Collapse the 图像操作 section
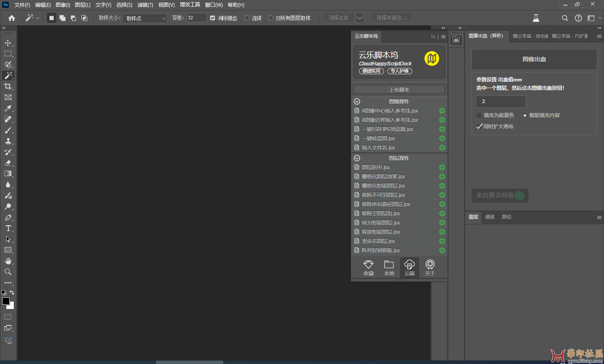This screenshot has width=604, height=364. click(357, 101)
